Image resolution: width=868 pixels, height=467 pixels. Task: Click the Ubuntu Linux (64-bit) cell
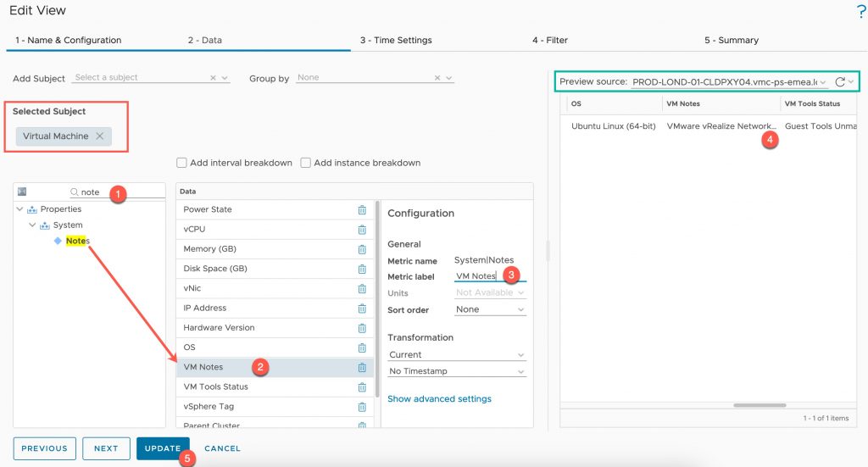pos(614,126)
